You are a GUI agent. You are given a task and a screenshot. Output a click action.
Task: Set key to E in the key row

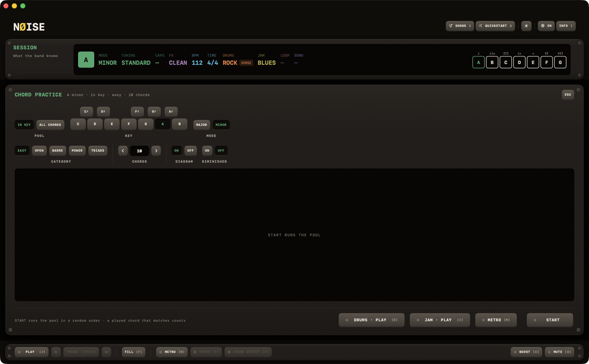point(112,124)
